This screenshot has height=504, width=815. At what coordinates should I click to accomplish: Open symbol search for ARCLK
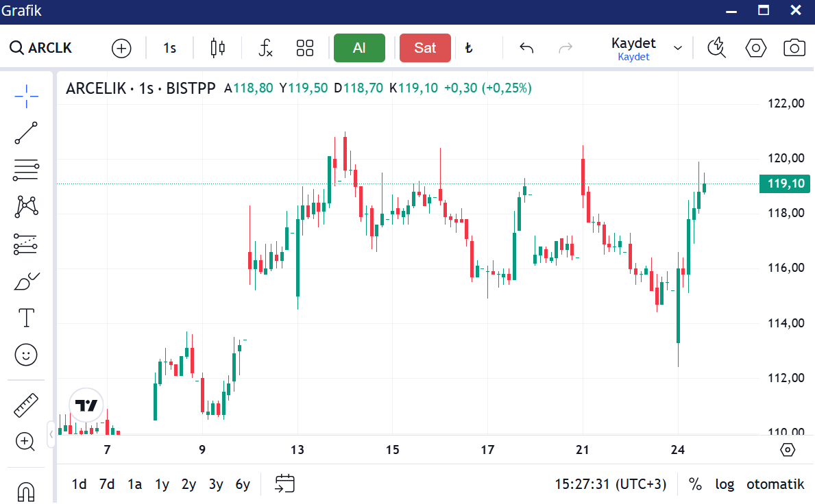click(41, 48)
